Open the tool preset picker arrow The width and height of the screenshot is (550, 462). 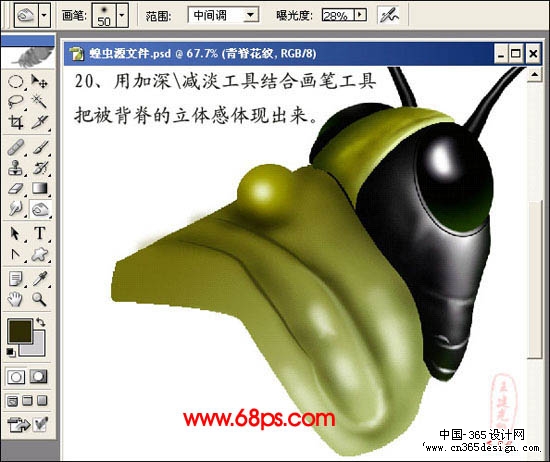point(44,15)
